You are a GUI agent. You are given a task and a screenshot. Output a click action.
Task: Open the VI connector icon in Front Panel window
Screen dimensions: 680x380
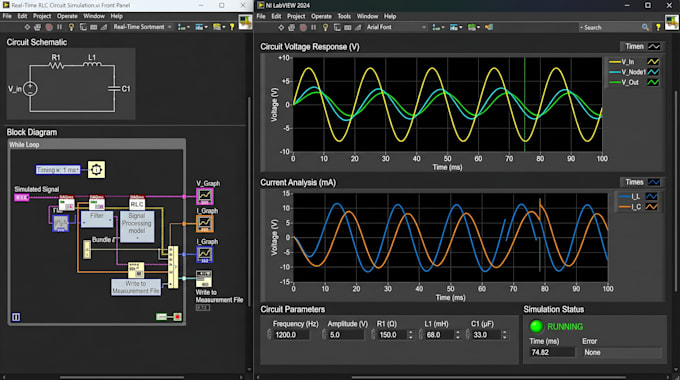(x=245, y=22)
